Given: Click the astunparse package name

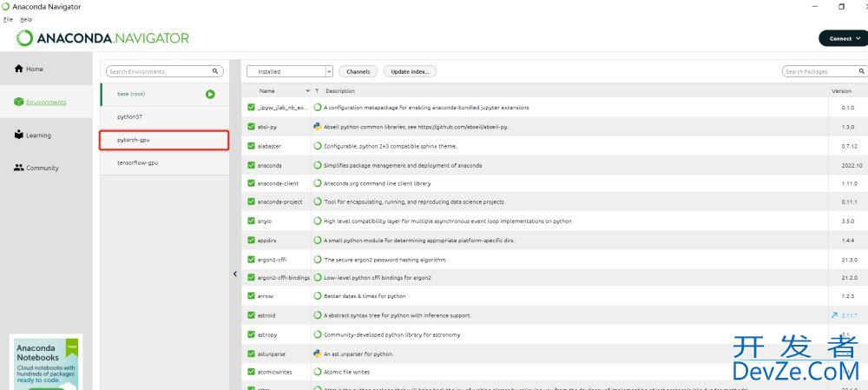Looking at the screenshot, I should click(271, 354).
